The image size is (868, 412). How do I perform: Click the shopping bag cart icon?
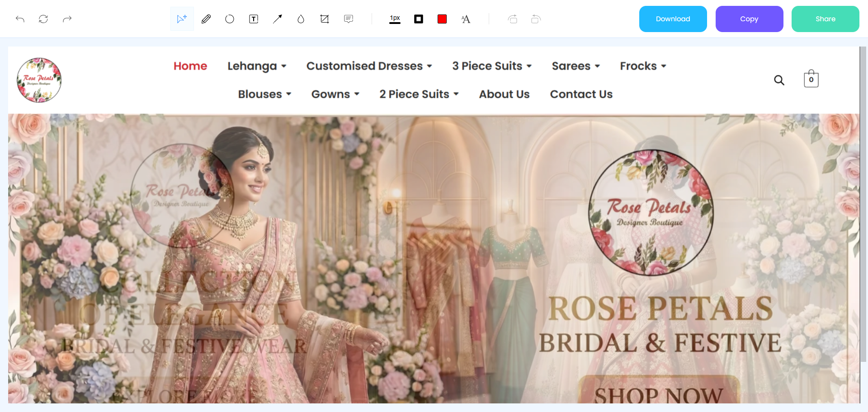tap(811, 79)
